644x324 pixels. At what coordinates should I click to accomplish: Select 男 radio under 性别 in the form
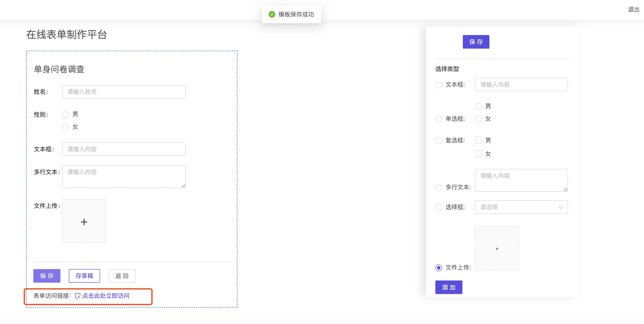[x=66, y=115]
